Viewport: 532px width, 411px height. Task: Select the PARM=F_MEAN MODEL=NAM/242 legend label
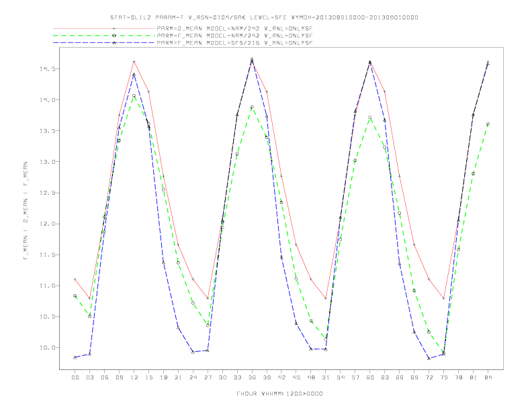[x=234, y=36]
